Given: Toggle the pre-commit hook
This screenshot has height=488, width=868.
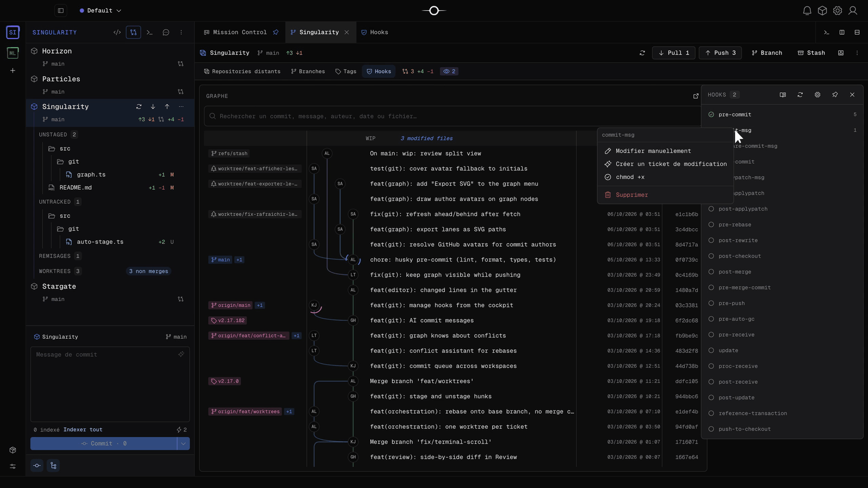Looking at the screenshot, I should point(711,114).
